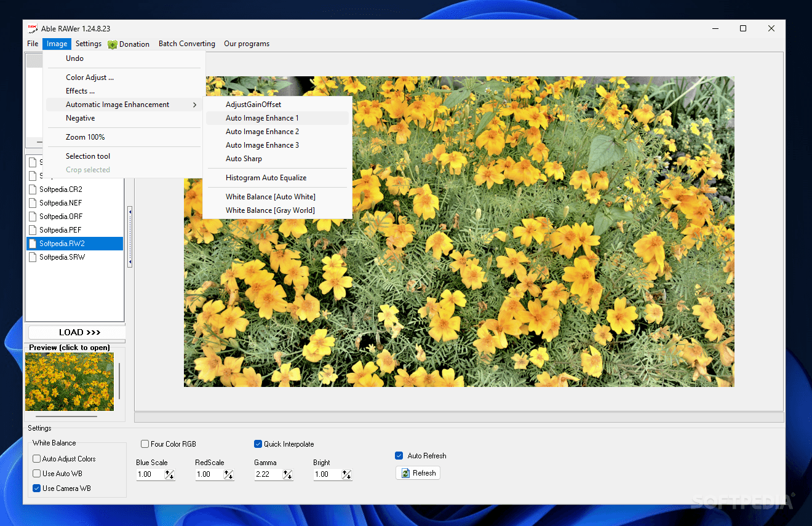Apply White Balance [Gray World]
The image size is (812, 526).
pos(277,210)
